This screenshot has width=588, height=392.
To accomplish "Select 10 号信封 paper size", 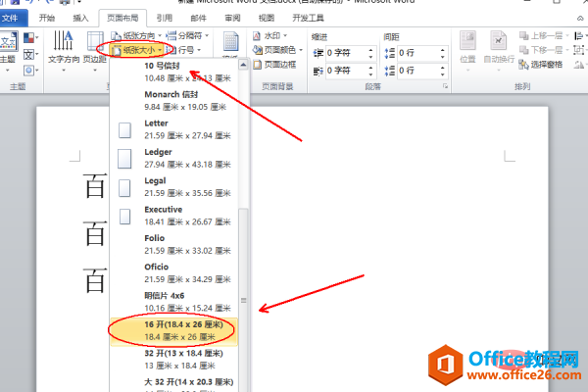I will coord(174,72).
